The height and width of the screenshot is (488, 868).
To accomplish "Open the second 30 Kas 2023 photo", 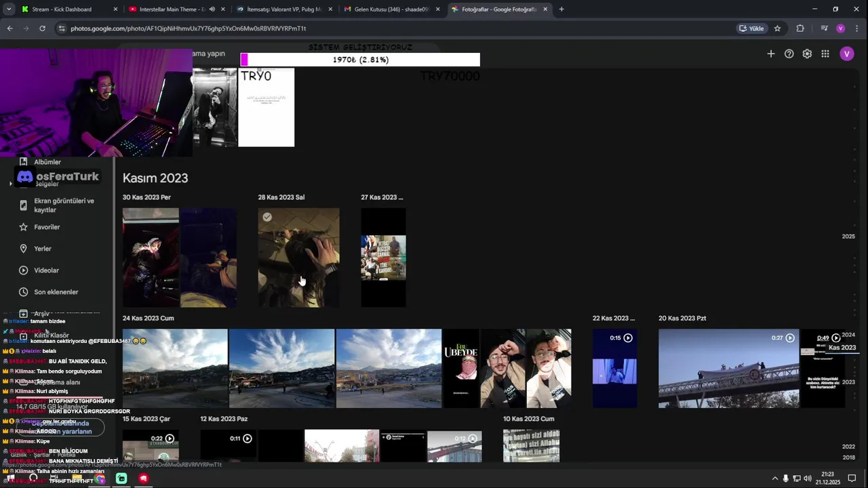I will [209, 258].
